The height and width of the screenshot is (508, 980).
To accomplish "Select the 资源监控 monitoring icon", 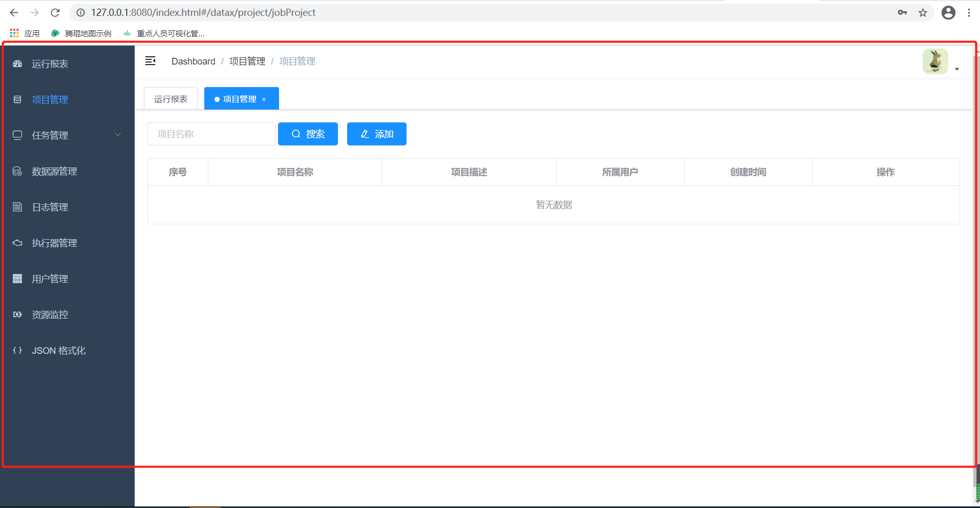I will click(x=17, y=314).
